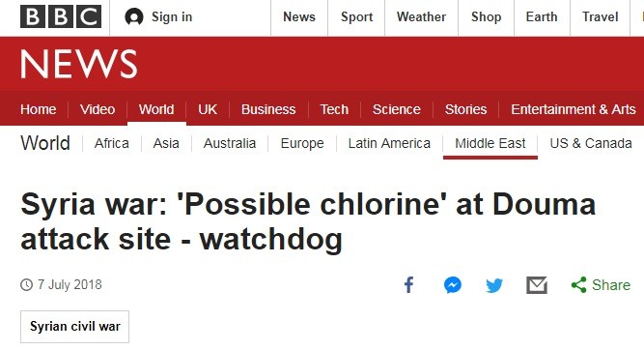Share article via Messenger icon
This screenshot has height=350, width=644.
pyautogui.click(x=453, y=285)
